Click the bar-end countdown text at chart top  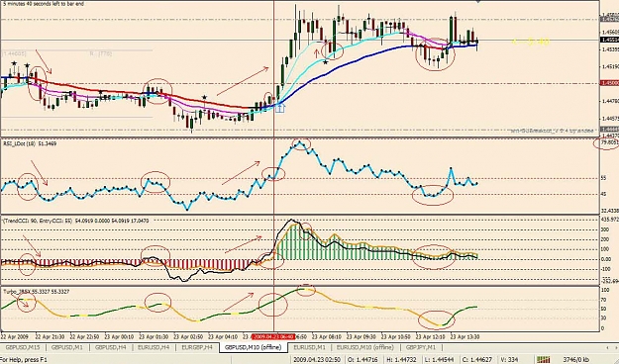pyautogui.click(x=43, y=4)
